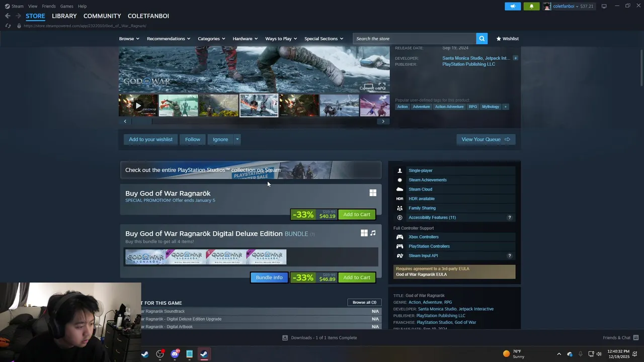The image size is (644, 362).
Task: Open the God of War Ragnarök EULA
Action: 421,275
